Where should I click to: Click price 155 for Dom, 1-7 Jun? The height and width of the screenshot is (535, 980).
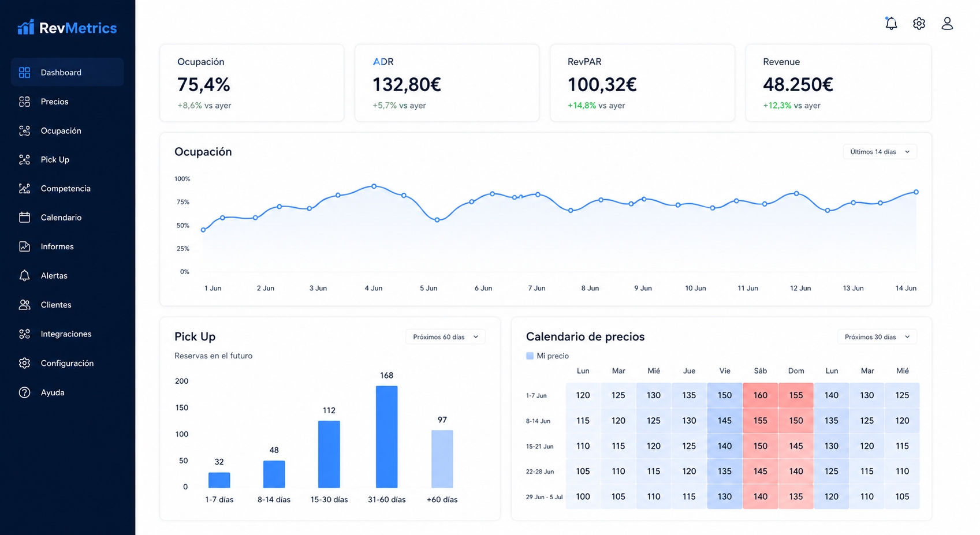click(796, 395)
